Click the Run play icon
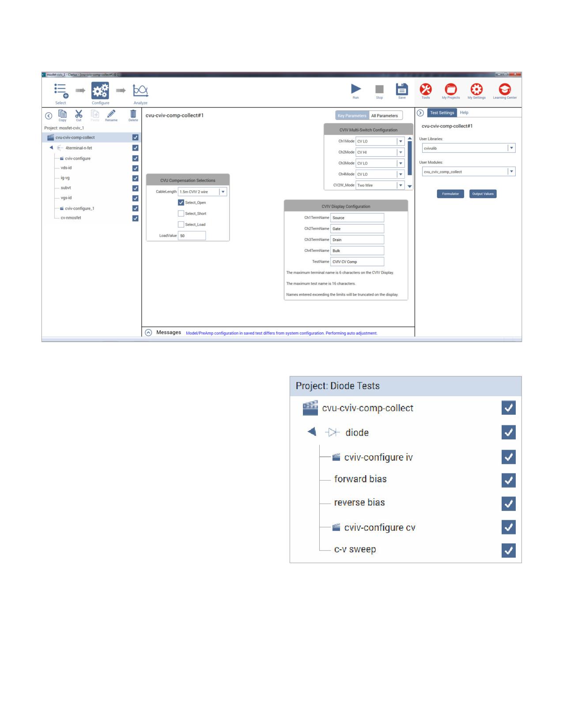563x728 pixels. click(356, 89)
